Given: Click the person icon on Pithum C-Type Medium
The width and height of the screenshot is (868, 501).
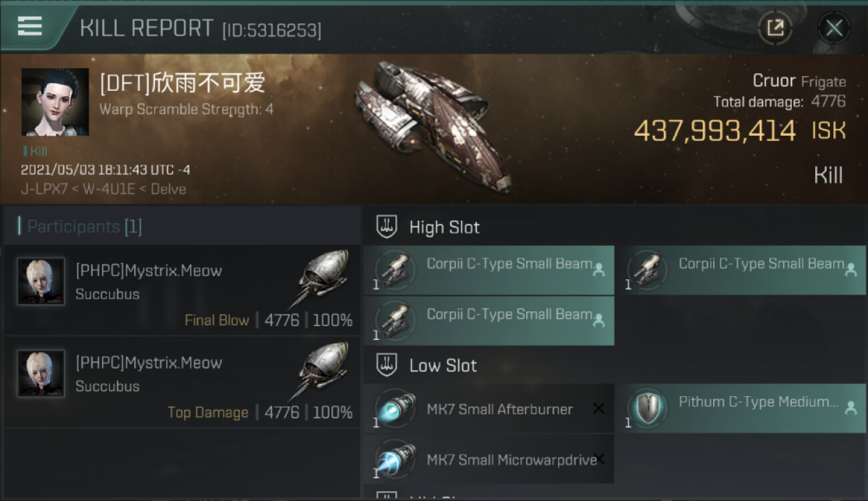Looking at the screenshot, I should click(851, 407).
